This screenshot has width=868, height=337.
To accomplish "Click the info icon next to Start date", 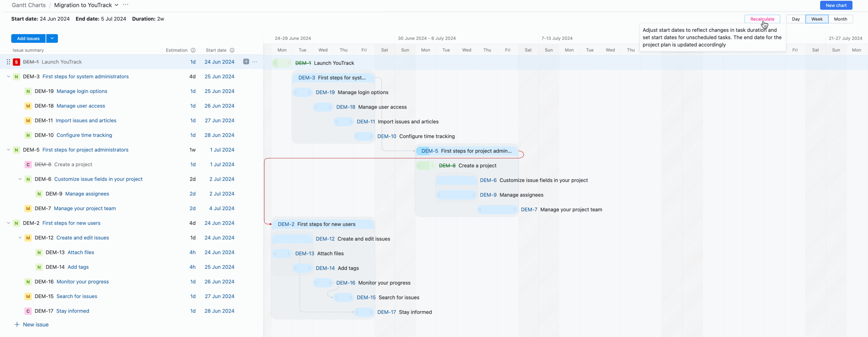I will pyautogui.click(x=232, y=50).
